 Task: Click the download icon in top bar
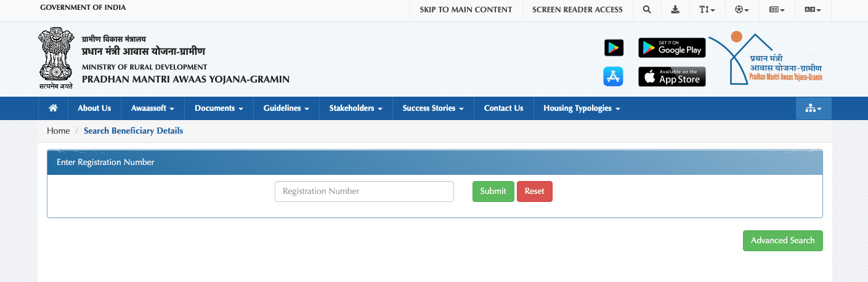click(675, 10)
